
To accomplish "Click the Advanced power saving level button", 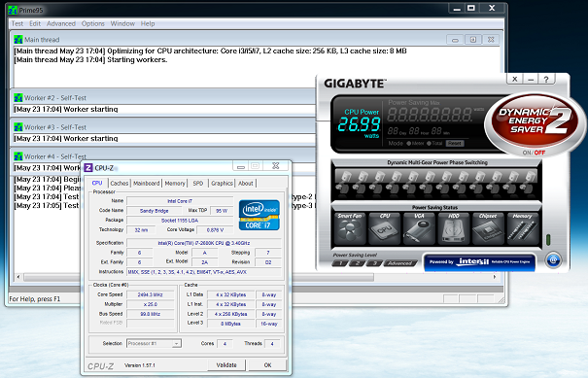I will point(400,263).
